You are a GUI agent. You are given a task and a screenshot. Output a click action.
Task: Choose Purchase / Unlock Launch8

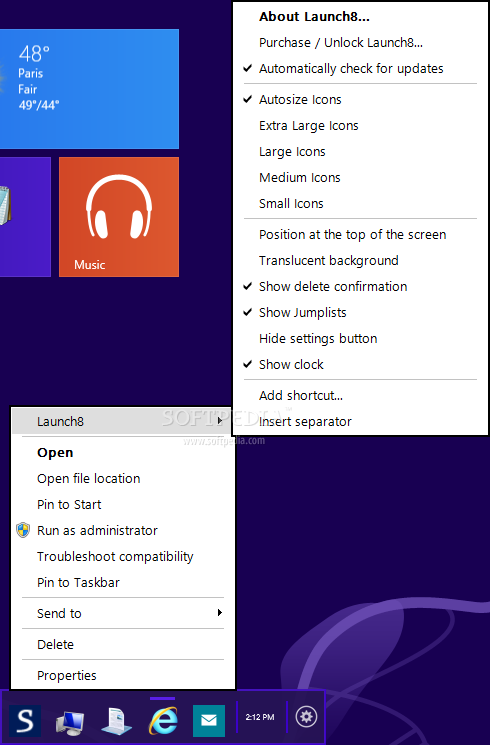pyautogui.click(x=360, y=43)
